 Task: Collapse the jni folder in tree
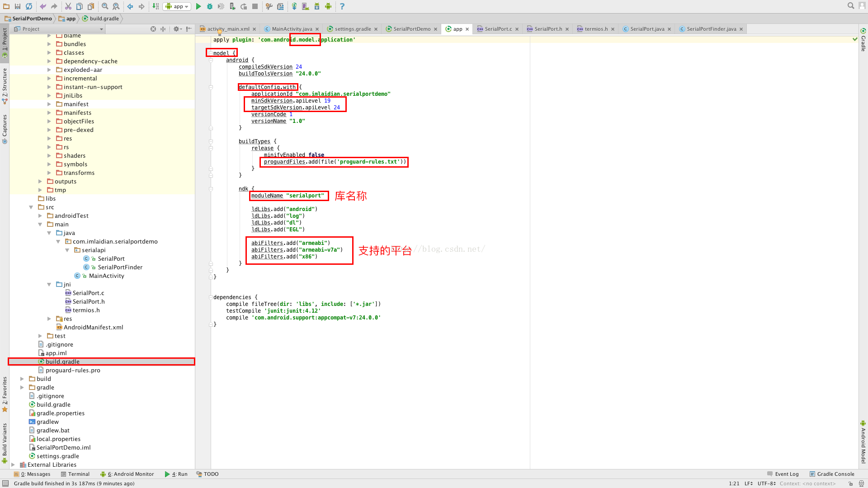point(49,285)
